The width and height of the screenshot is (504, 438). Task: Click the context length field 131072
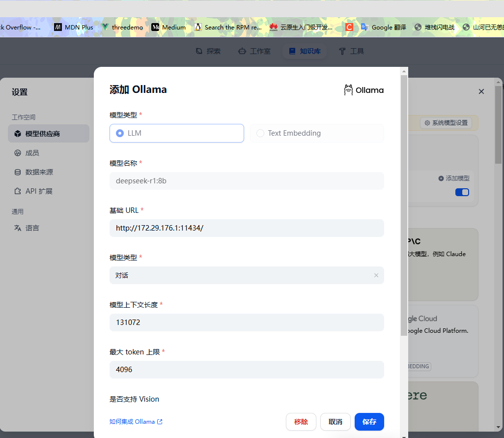tap(247, 322)
